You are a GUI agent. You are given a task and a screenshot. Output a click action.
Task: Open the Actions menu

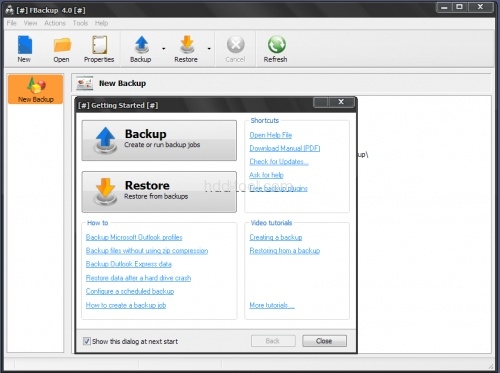point(55,23)
